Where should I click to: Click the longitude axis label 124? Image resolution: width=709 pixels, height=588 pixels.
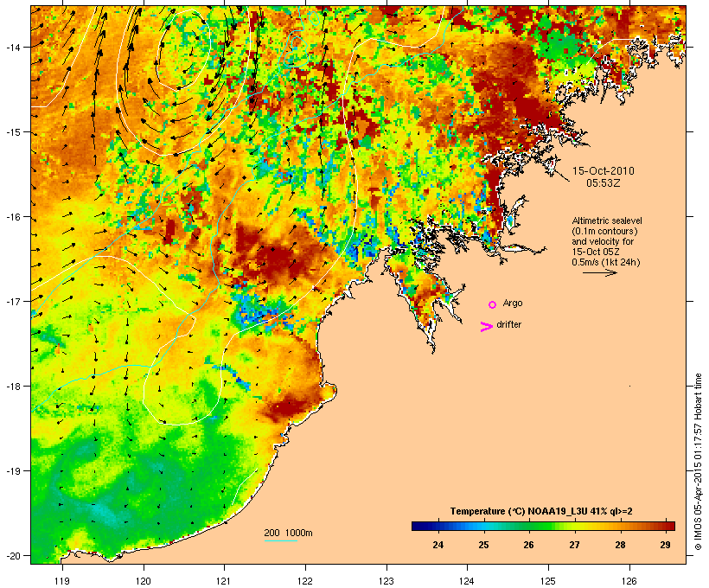point(467,581)
